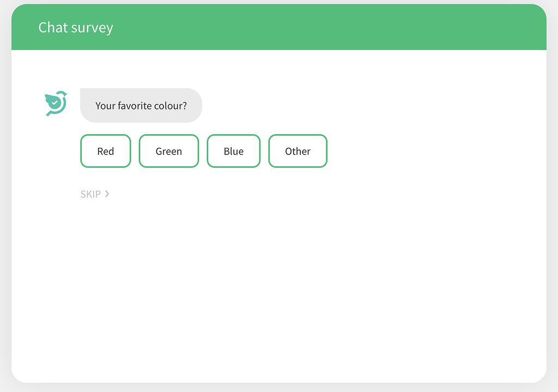558x392 pixels.
Task: Select the Red answer option
Action: click(105, 151)
